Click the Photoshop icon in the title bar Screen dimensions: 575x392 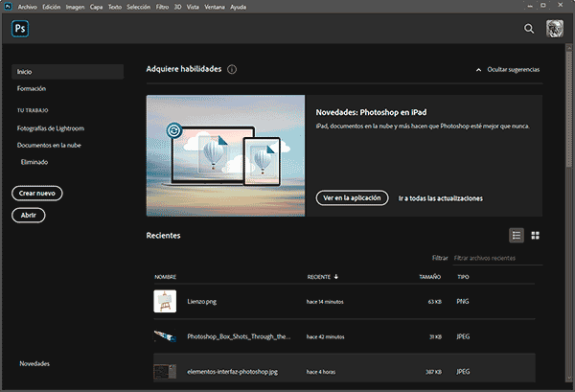(x=8, y=7)
